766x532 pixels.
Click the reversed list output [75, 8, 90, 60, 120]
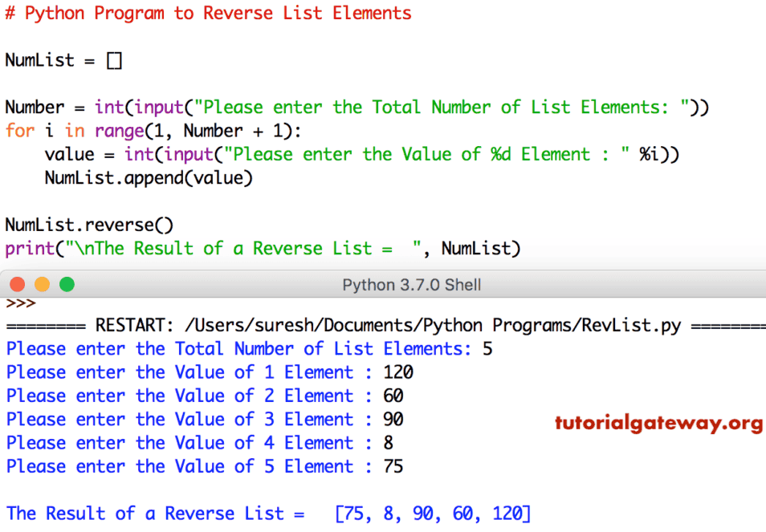pos(434,513)
